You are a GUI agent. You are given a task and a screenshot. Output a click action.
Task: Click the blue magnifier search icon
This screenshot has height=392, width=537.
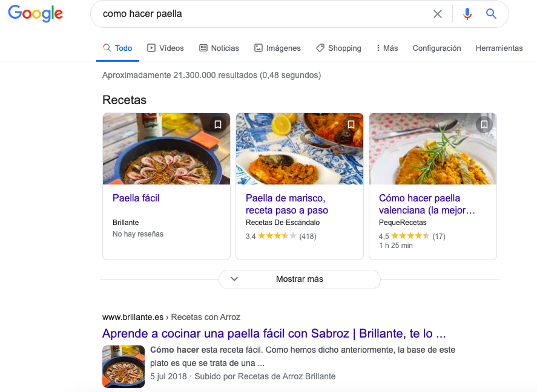pos(491,14)
